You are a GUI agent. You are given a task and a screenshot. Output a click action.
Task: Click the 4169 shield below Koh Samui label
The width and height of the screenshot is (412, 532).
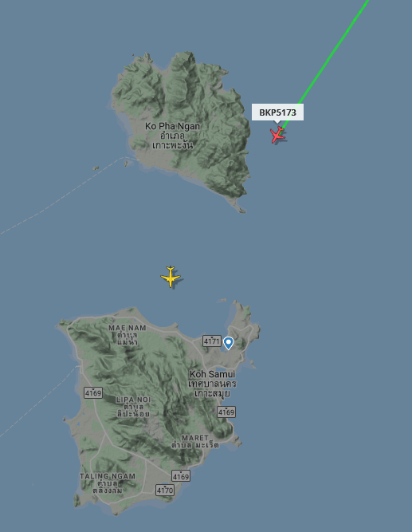coord(226,412)
